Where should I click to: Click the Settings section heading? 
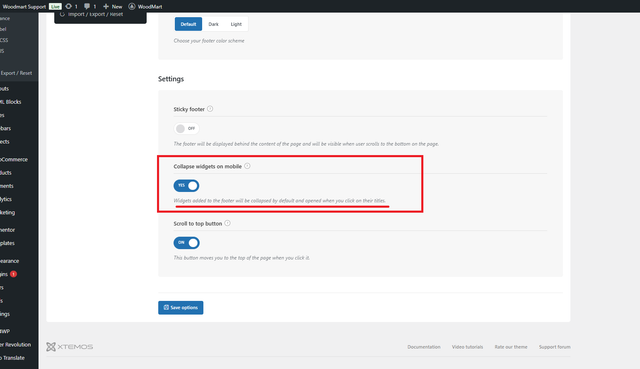(x=171, y=79)
